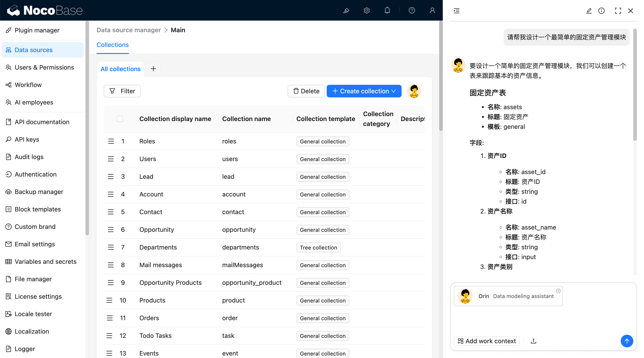
Task: Switch to the All collections tab
Action: (121, 69)
